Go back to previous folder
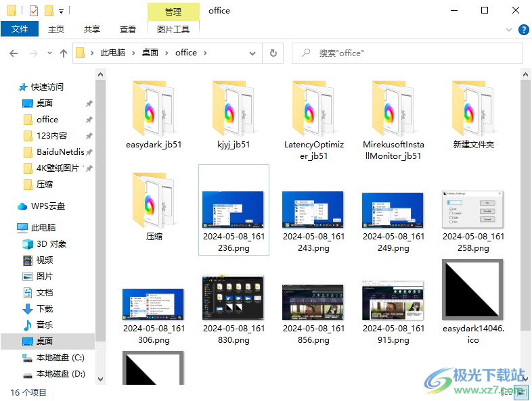Screen dimensions: 532x401 [14, 53]
